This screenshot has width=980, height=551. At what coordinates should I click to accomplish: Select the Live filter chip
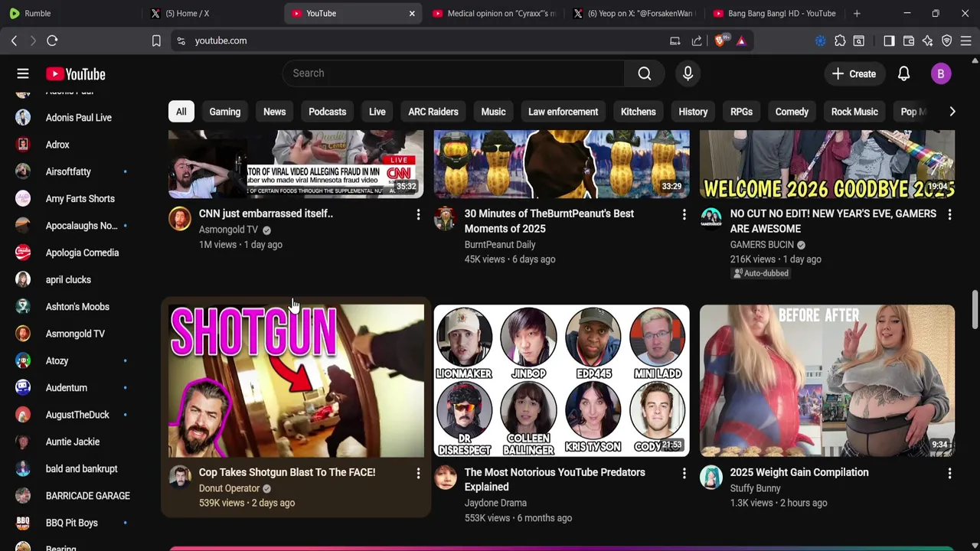coord(377,112)
